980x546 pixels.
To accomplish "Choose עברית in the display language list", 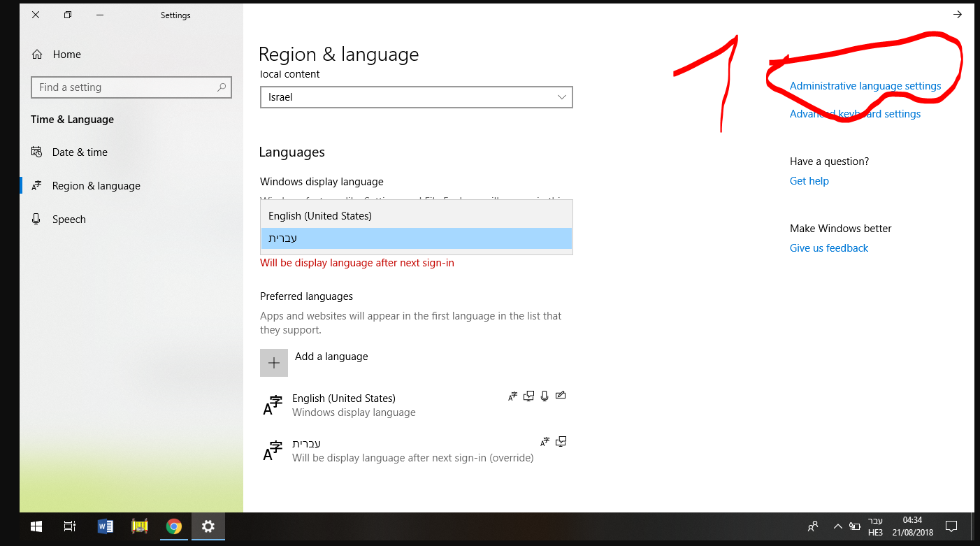I will pos(417,238).
